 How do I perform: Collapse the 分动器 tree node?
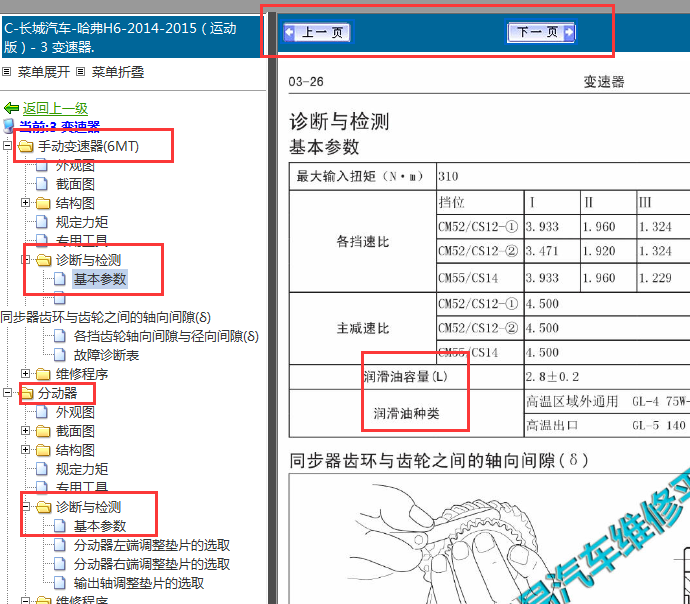pos(7,392)
